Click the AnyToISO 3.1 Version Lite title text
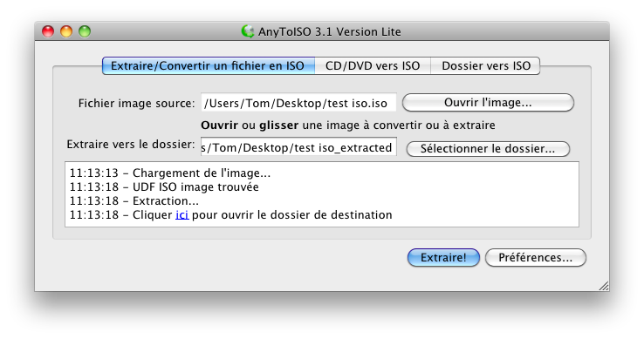This screenshot has width=644, height=339. pyautogui.click(x=329, y=31)
